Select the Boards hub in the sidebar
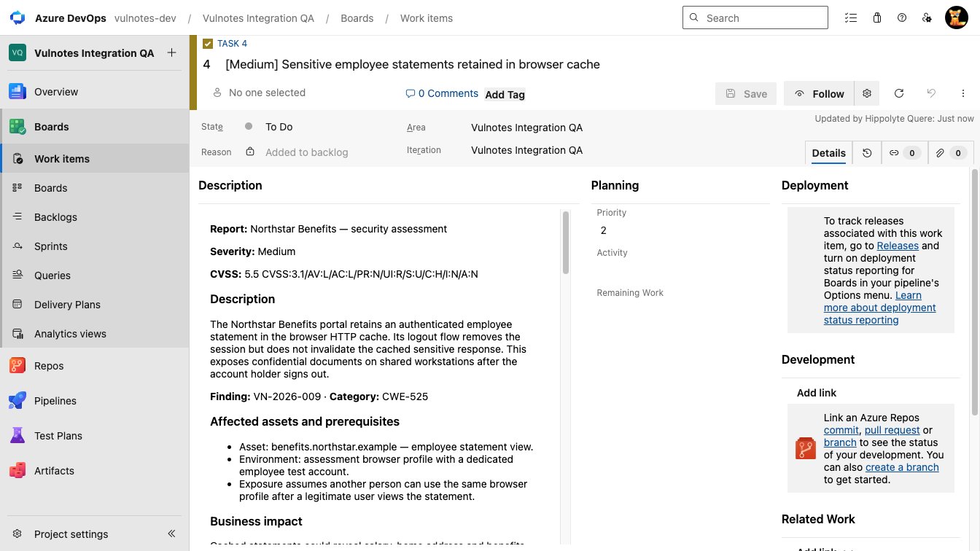Screen dimensions: 980x551 point(95,127)
